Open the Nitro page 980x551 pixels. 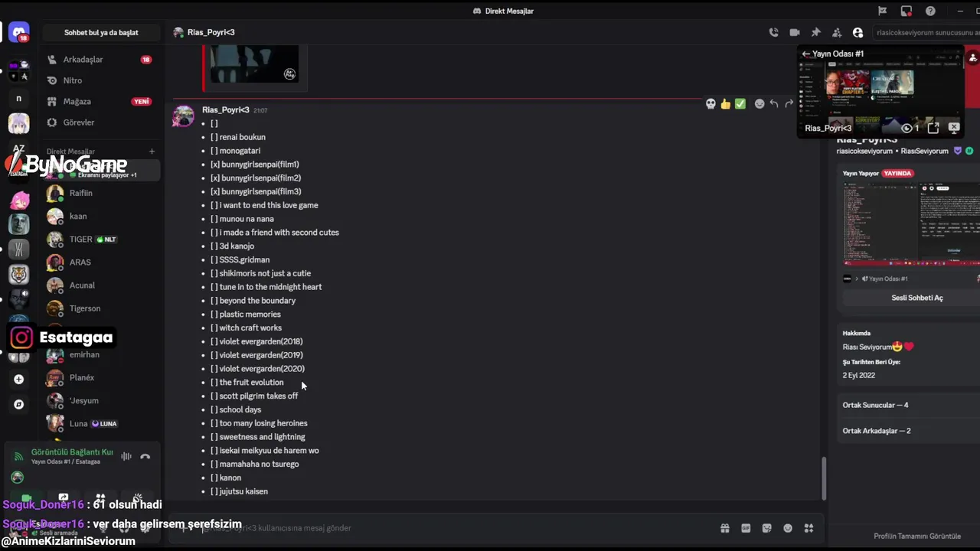pyautogui.click(x=101, y=80)
